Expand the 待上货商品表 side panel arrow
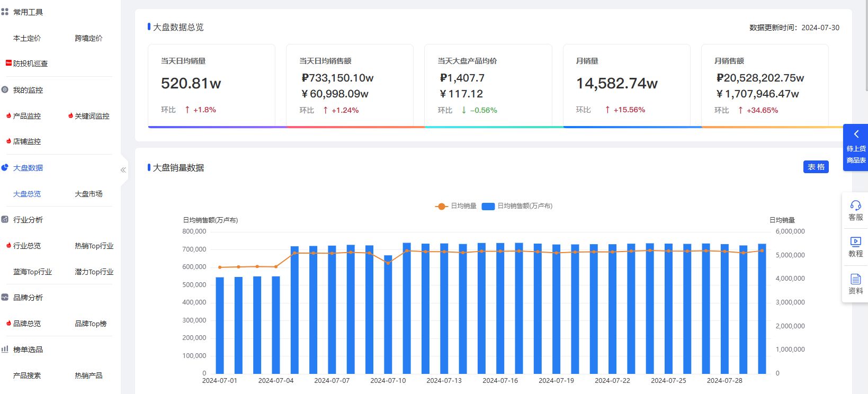The image size is (868, 394). point(856,134)
